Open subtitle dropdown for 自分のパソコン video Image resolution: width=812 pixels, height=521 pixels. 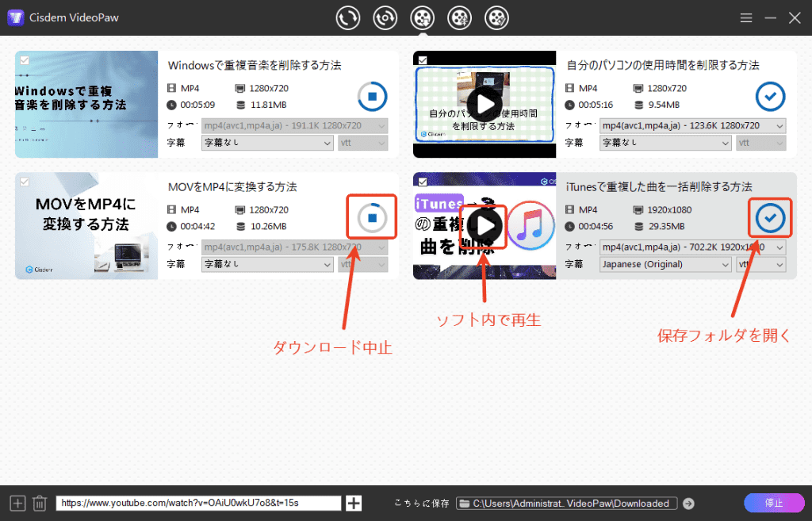coord(665,143)
